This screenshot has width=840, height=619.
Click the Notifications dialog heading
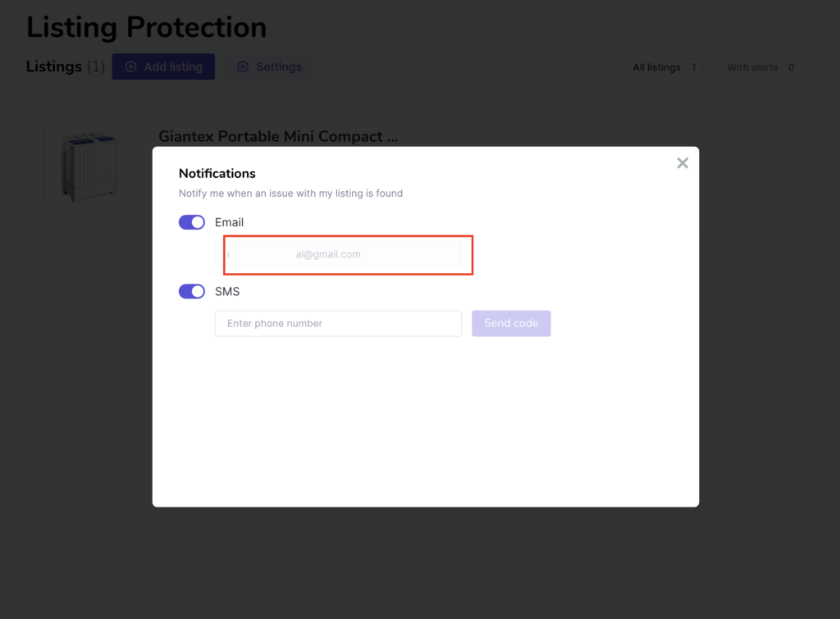pyautogui.click(x=217, y=174)
